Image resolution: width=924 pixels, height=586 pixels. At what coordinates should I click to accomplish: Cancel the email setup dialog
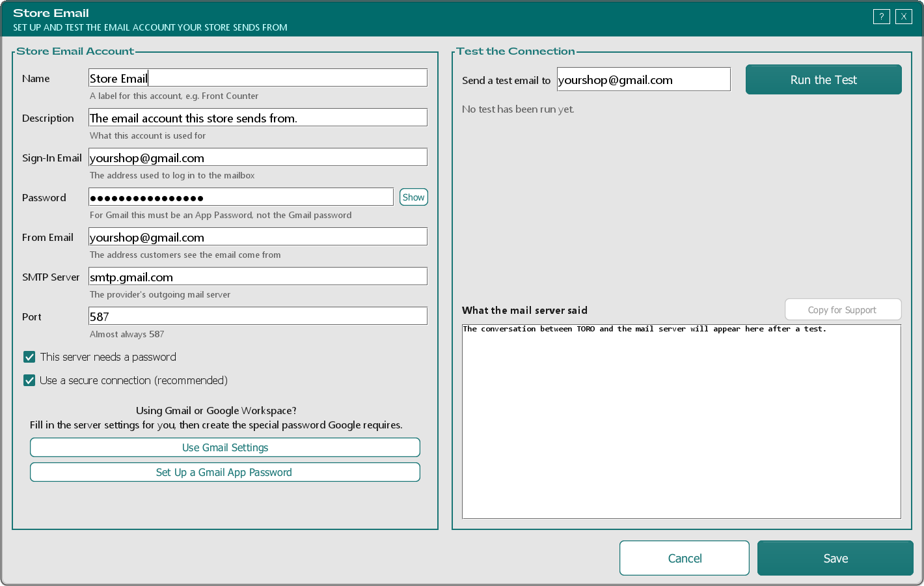[x=685, y=558]
